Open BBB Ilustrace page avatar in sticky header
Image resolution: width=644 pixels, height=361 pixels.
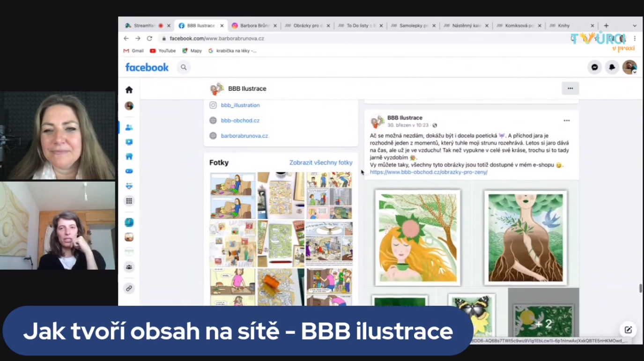[216, 88]
